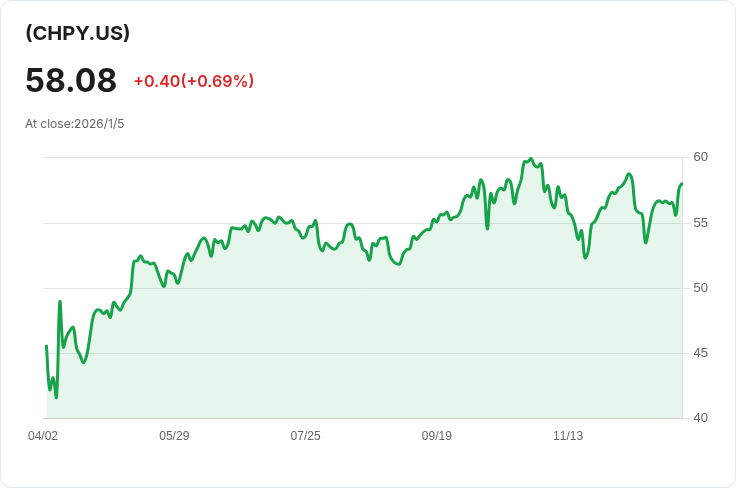Viewport: 736px width, 488px height.
Task: Select the rightmost end of the price line
Action: 681,184
